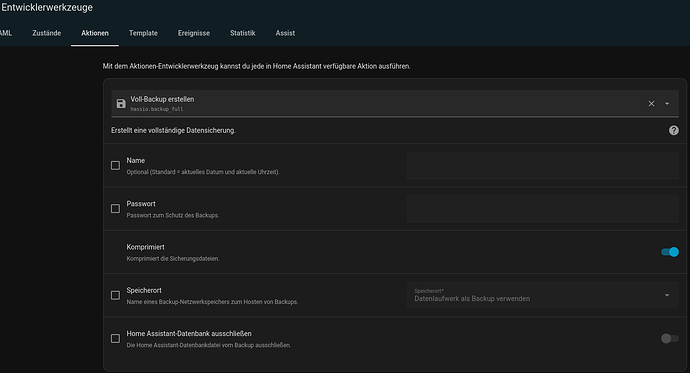
Task: Open the Template tab
Action: pos(143,33)
